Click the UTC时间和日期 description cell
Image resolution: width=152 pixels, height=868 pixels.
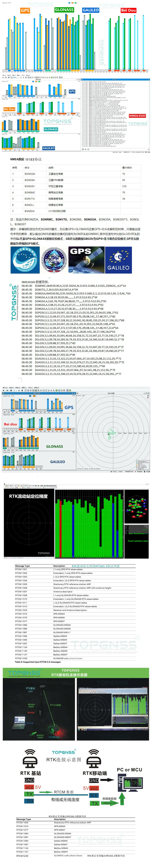click(57, 211)
